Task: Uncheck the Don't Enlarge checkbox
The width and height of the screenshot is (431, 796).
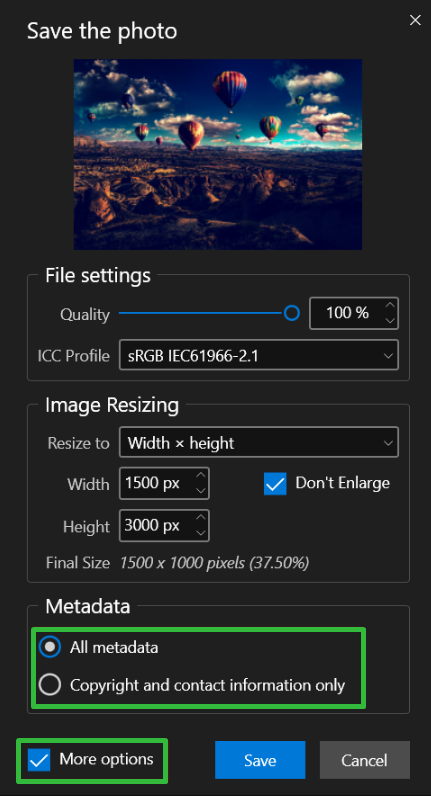Action: pos(275,483)
